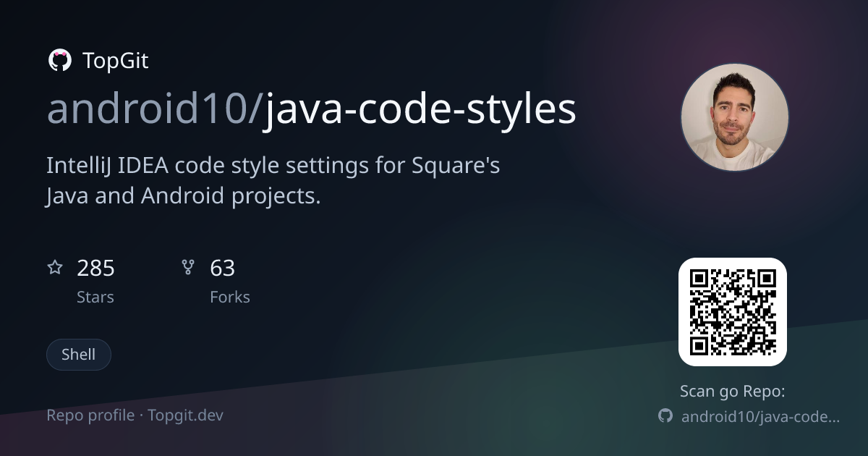This screenshot has width=868, height=456.
Task: Click the 285 stars count
Action: (x=95, y=269)
